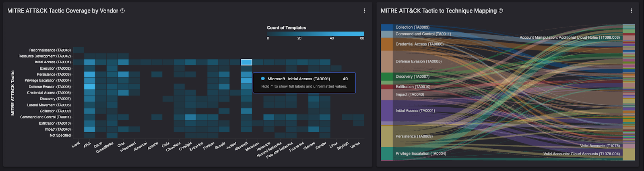Click the Defense Evasion (TA0005) Sankey node
This screenshot has height=171, width=644.
click(387, 61)
